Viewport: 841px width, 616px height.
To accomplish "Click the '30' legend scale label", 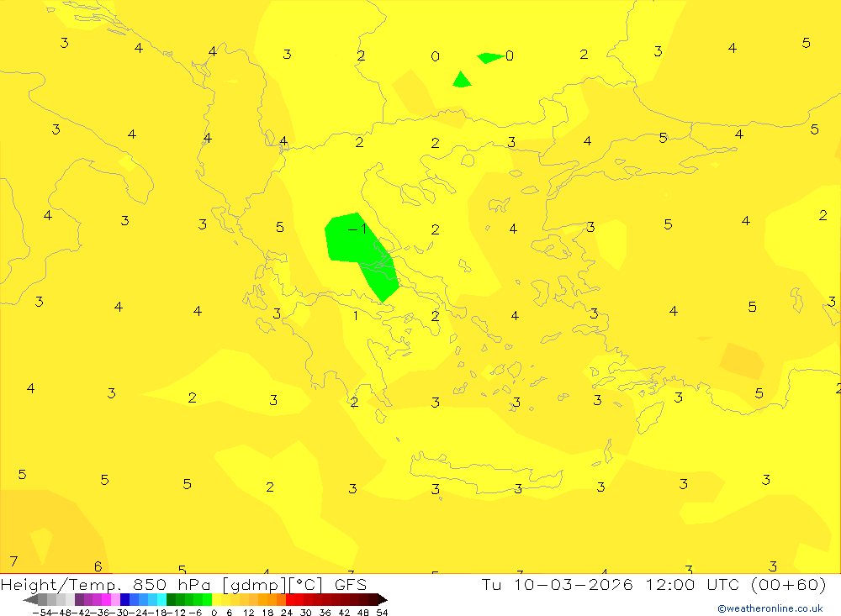I will tap(306, 613).
